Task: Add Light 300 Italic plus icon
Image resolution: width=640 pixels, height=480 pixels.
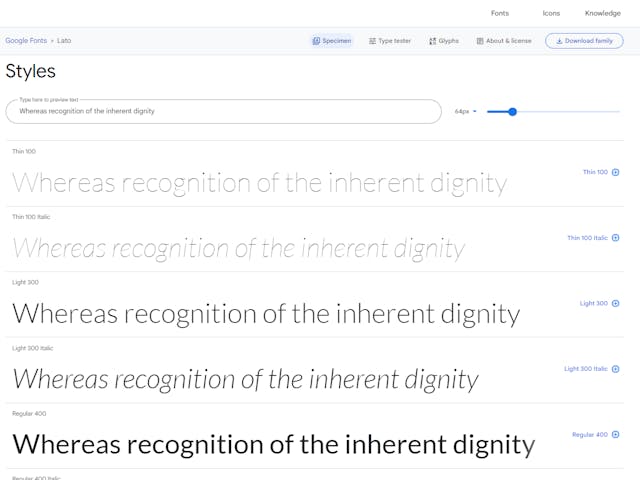Action: click(x=616, y=369)
